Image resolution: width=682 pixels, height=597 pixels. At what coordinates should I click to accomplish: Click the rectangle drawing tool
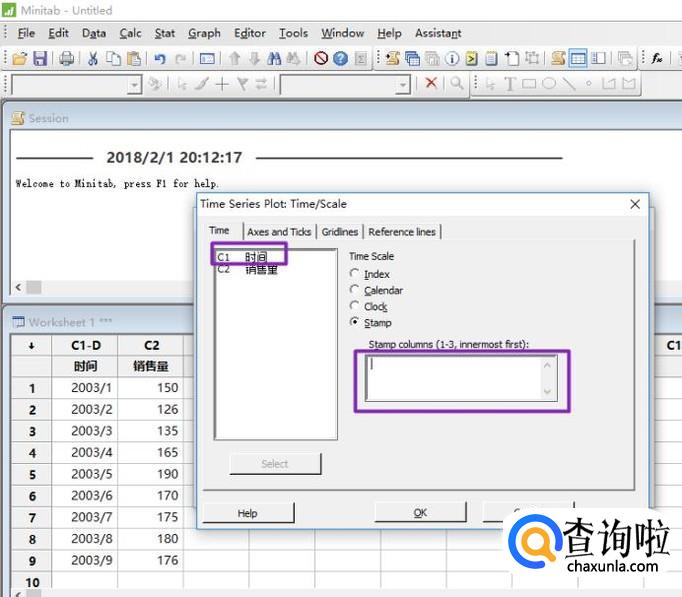[529, 83]
